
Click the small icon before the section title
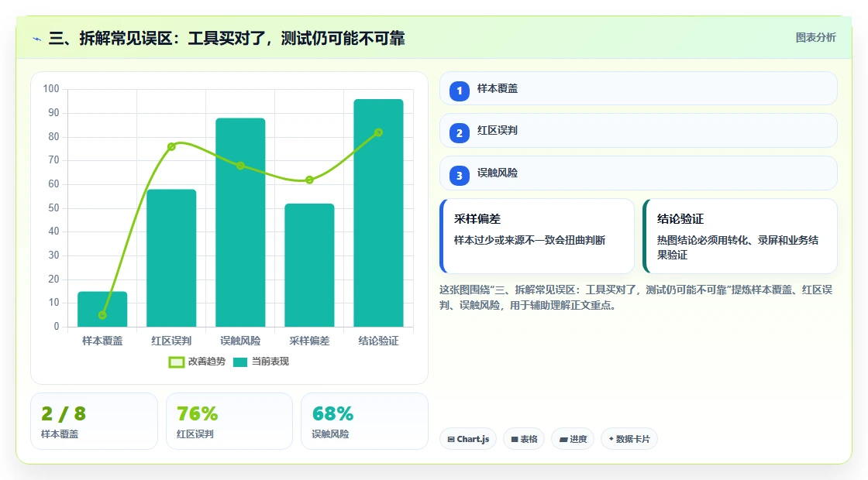pos(37,39)
